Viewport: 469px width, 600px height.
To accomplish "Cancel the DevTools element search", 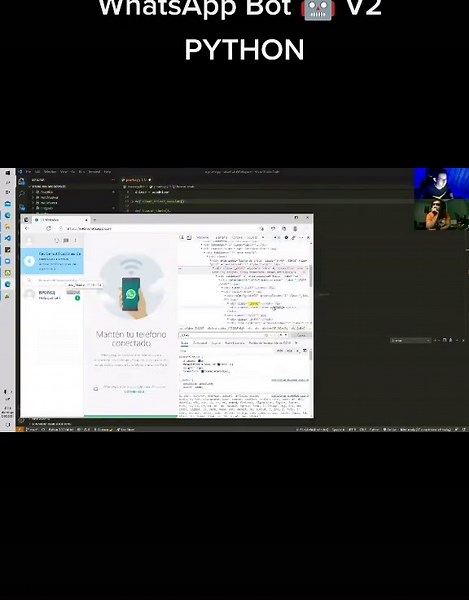I will click(301, 335).
